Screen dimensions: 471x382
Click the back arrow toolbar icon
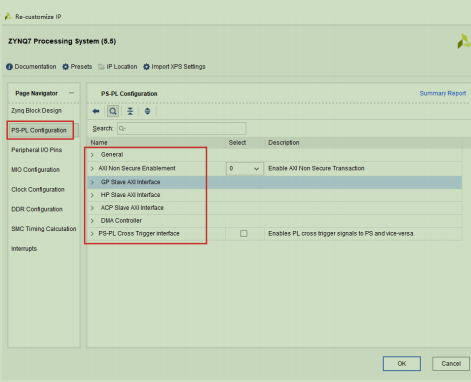click(96, 111)
